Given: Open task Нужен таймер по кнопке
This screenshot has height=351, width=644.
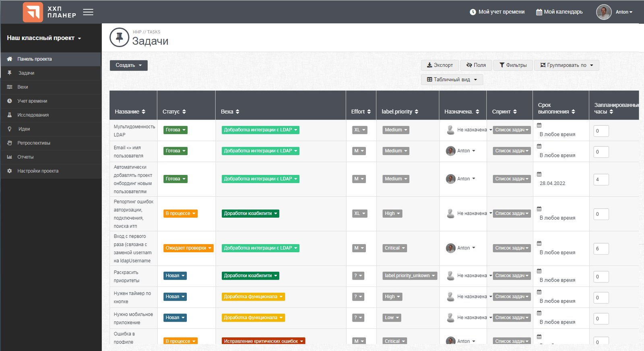Looking at the screenshot, I should point(132,297).
